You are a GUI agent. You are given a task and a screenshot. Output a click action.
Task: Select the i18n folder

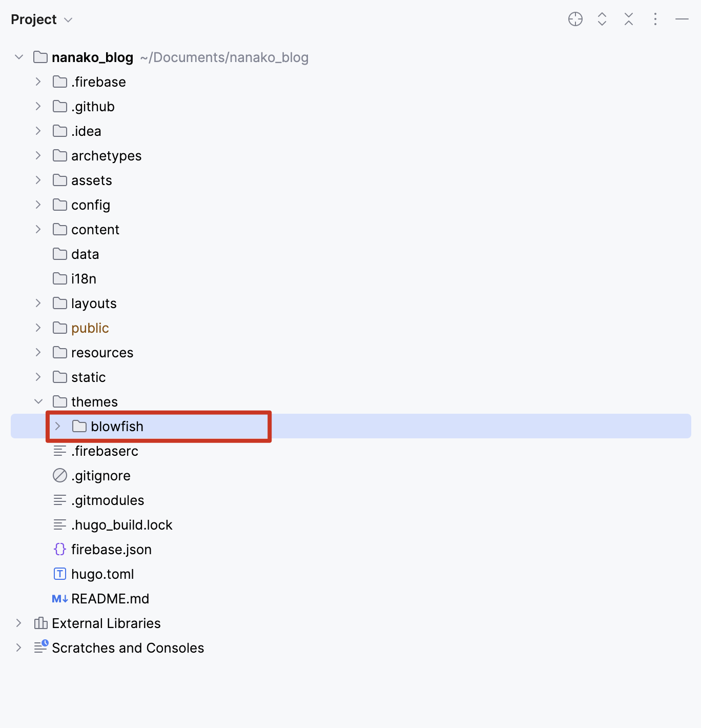pyautogui.click(x=84, y=279)
